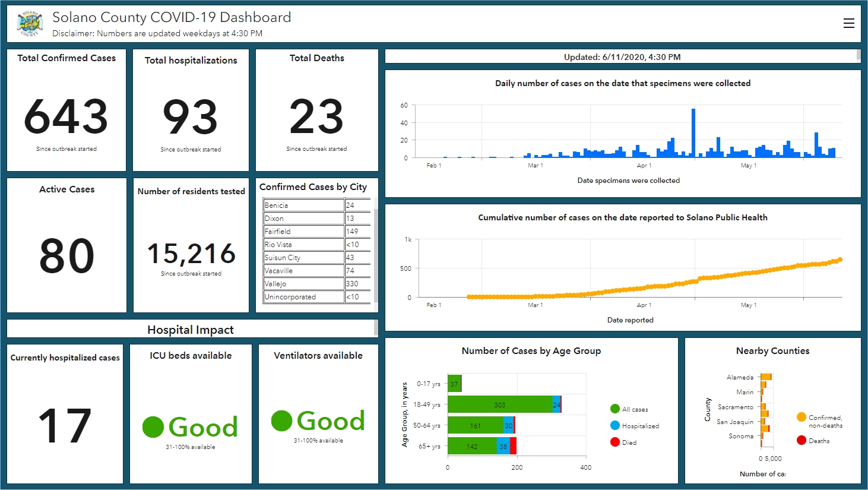
Task: Click the red Died segment of the 65+ bar
Action: (513, 446)
